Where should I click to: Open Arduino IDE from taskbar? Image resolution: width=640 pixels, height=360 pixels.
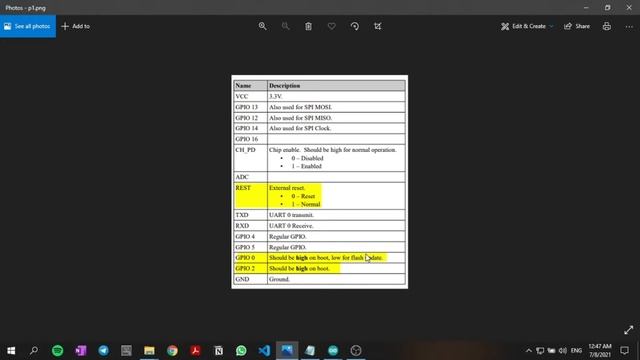(x=333, y=350)
